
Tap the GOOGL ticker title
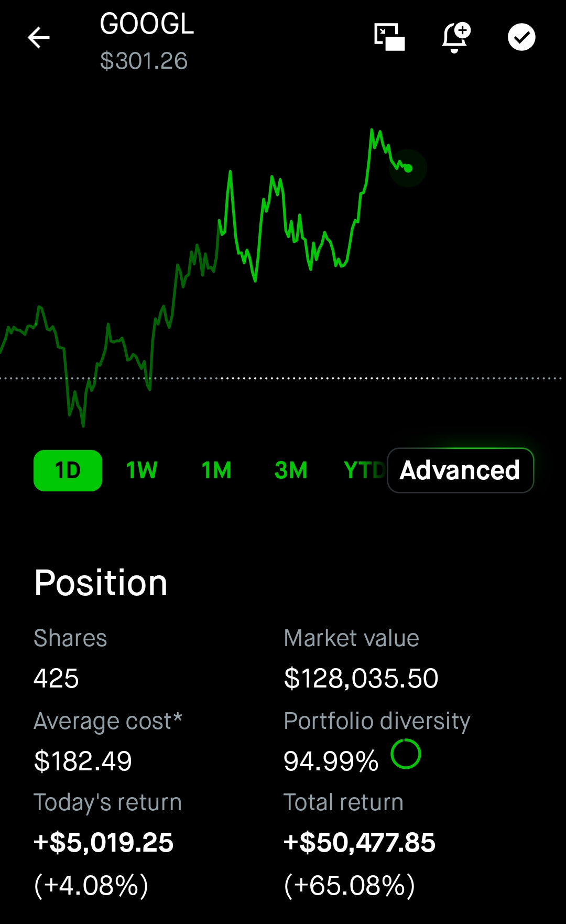(x=147, y=24)
